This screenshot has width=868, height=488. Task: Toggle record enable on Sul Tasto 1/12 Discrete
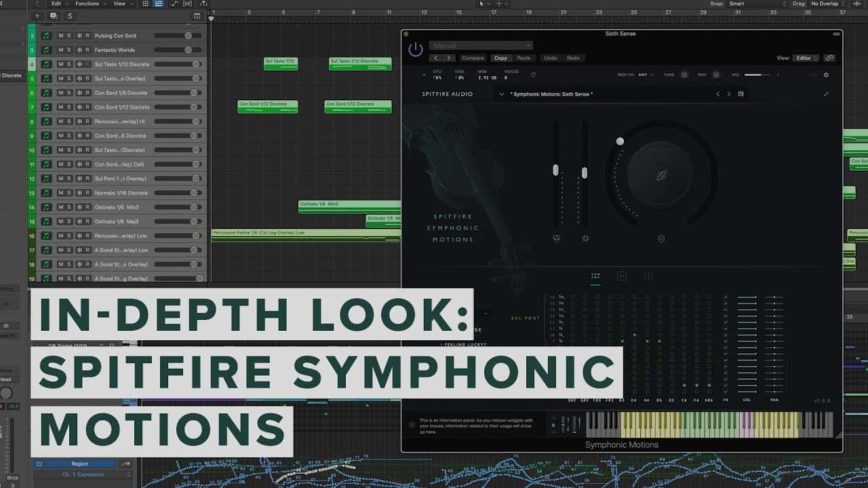(x=87, y=64)
